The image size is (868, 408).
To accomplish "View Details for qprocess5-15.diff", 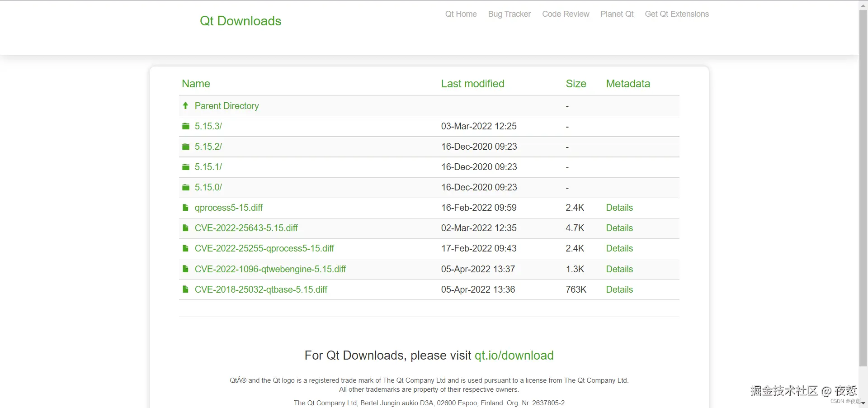I will (x=619, y=208).
